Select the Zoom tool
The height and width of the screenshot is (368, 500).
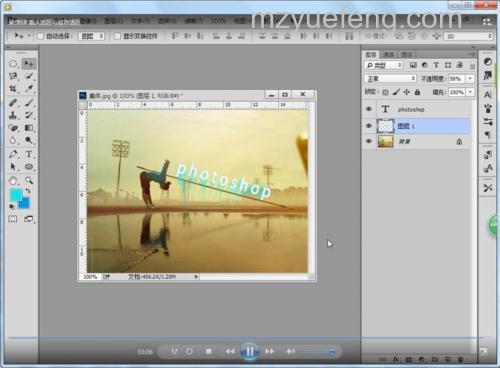tap(29, 180)
